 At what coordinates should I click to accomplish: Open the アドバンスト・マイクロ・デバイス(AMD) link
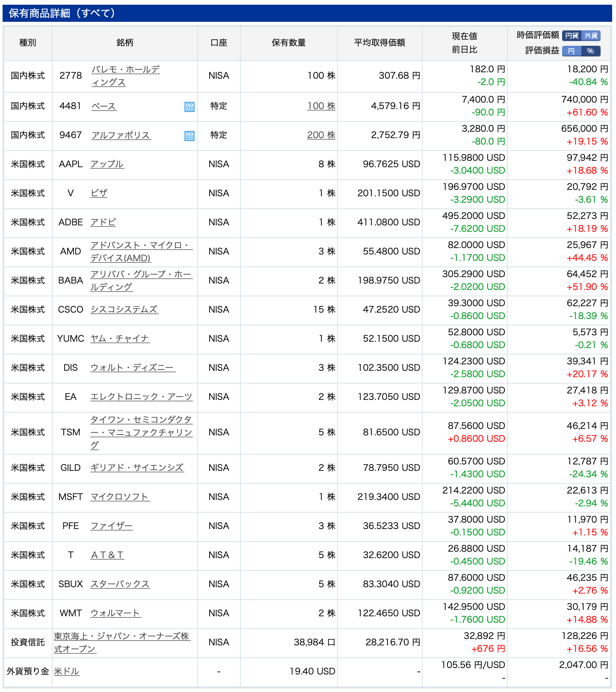[142, 251]
